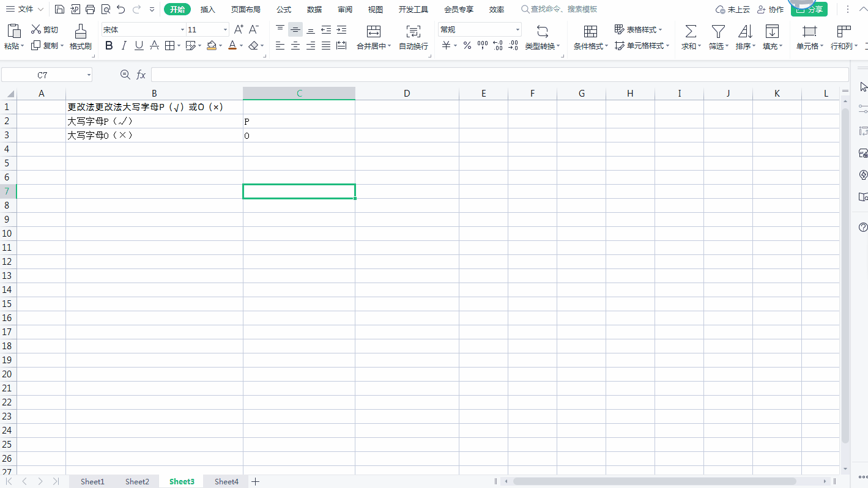The height and width of the screenshot is (488, 868).
Task: Open the number format 常规 dropdown
Action: 517,29
